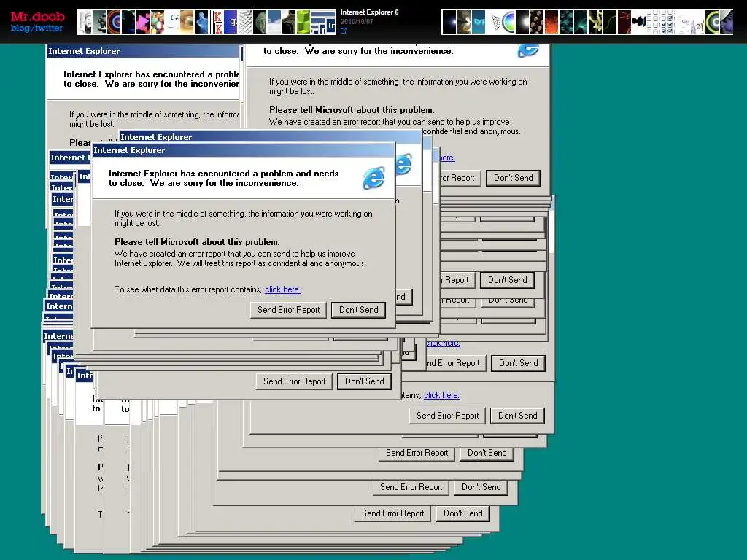
Task: Open the Google logo thumbnail
Action: click(x=172, y=22)
